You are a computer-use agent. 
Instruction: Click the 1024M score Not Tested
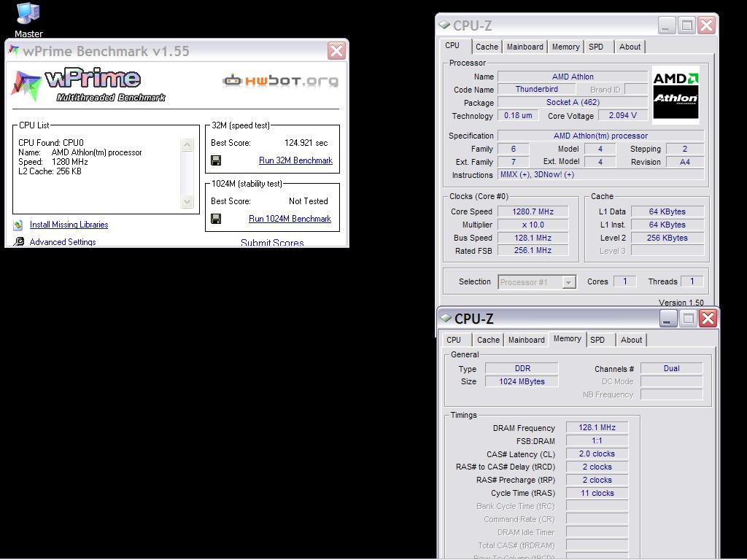pyautogui.click(x=309, y=201)
